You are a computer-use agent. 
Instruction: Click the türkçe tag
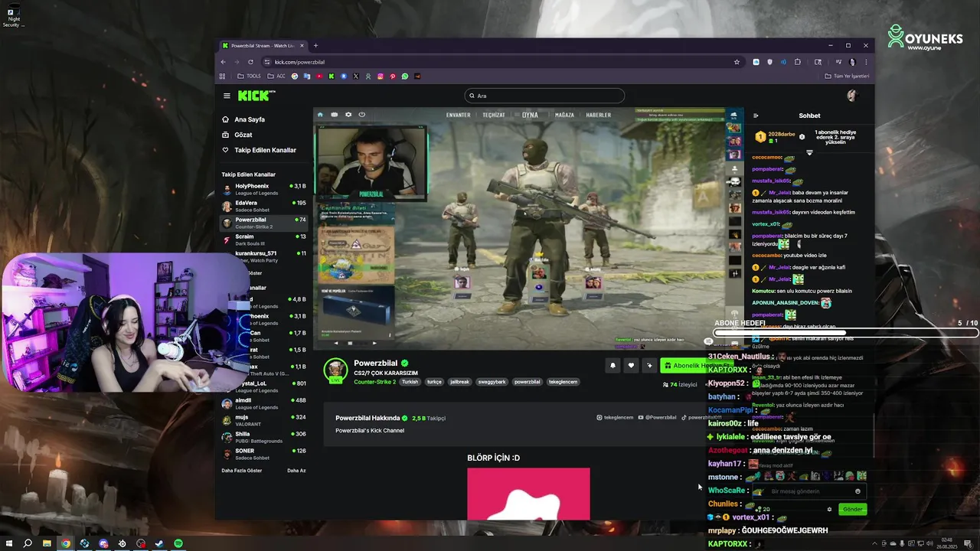click(434, 382)
